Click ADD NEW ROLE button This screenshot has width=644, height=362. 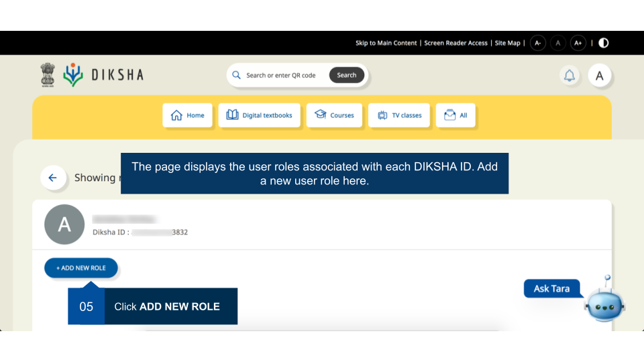point(81,268)
